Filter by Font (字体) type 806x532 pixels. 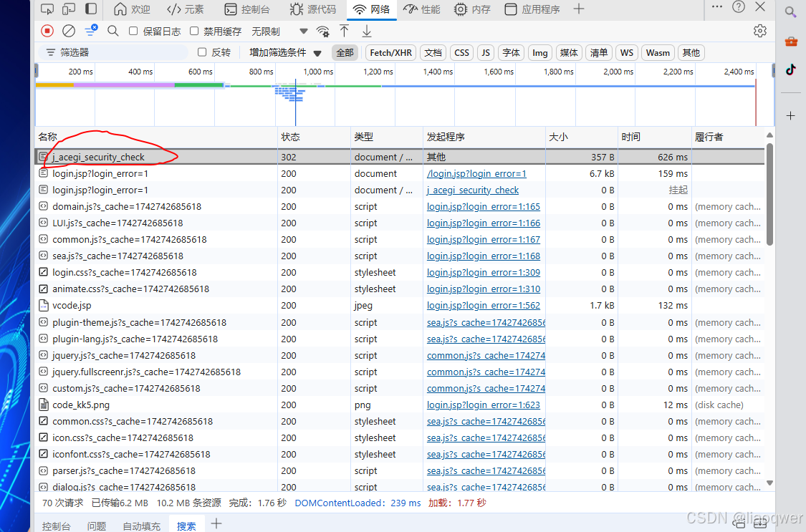pyautogui.click(x=511, y=52)
